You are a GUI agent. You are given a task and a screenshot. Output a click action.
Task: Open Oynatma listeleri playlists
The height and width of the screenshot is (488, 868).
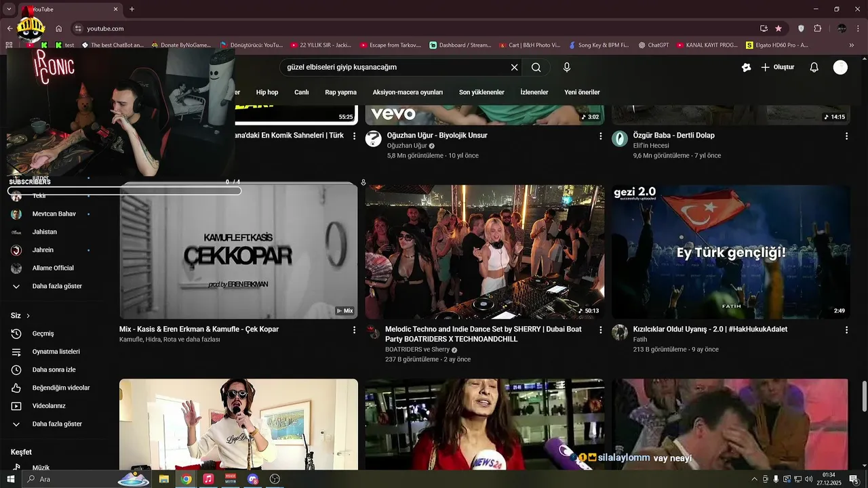tap(54, 352)
